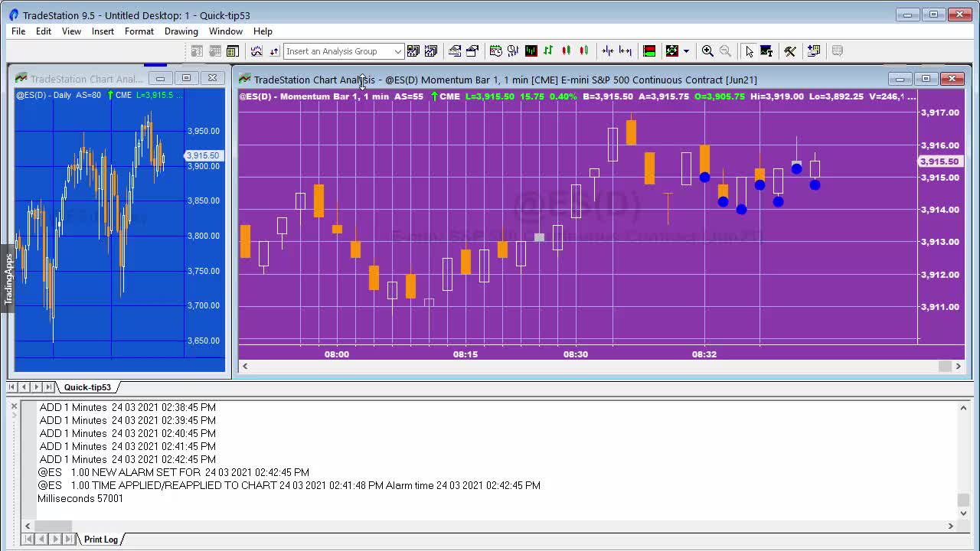Select the red-green candlestick icon
Screen dimensions: 980x551
pyautogui.click(x=567, y=51)
